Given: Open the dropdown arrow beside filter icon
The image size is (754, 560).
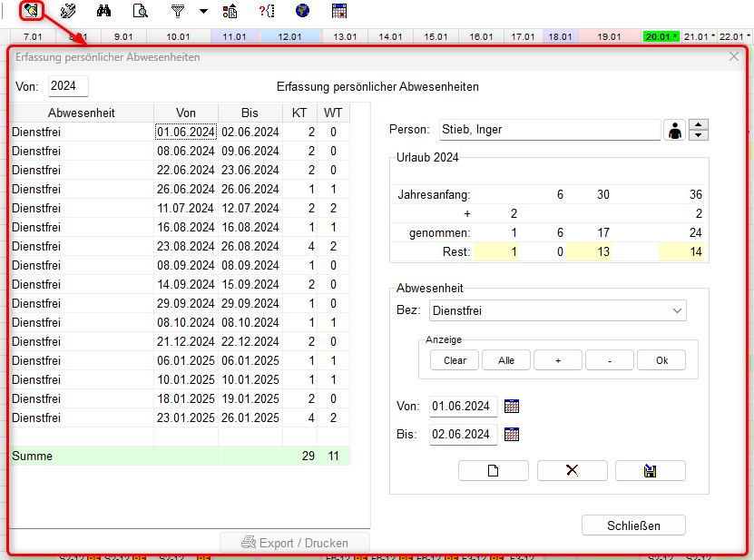Looking at the screenshot, I should [202, 12].
